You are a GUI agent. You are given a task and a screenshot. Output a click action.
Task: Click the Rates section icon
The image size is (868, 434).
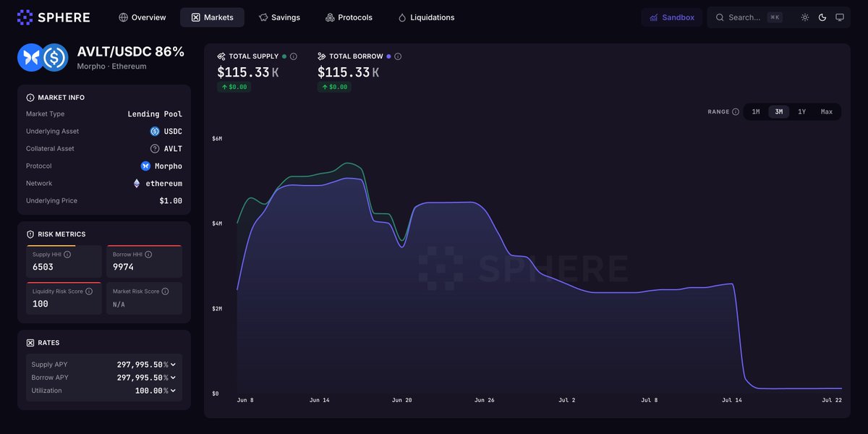pos(30,343)
